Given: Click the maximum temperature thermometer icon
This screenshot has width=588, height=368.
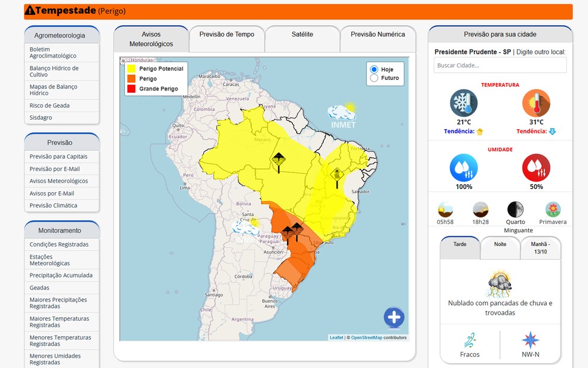Looking at the screenshot, I should pos(536,103).
